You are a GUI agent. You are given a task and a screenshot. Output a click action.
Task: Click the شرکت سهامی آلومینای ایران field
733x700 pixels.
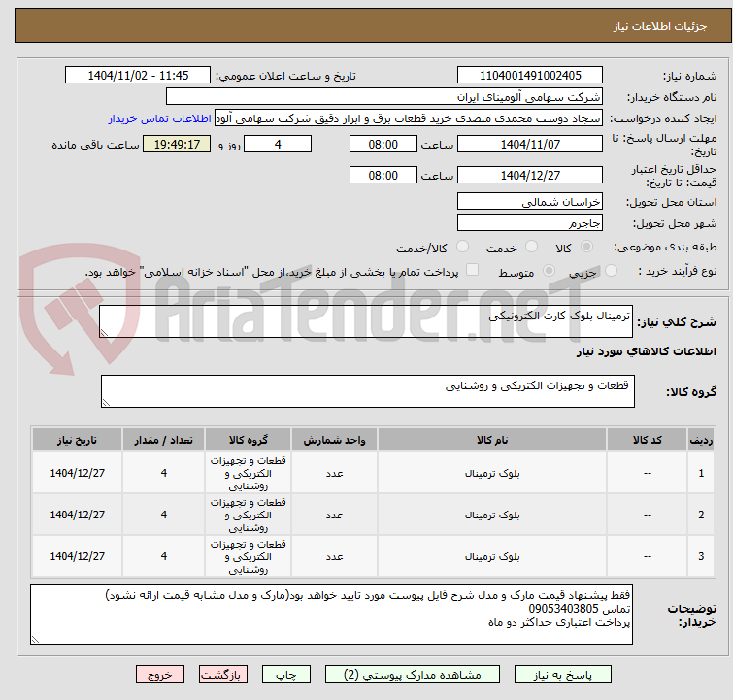tap(384, 97)
